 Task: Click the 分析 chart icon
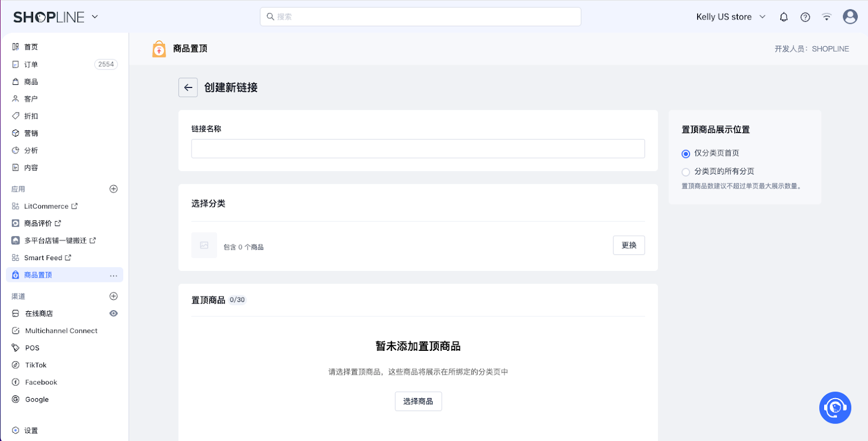point(16,150)
